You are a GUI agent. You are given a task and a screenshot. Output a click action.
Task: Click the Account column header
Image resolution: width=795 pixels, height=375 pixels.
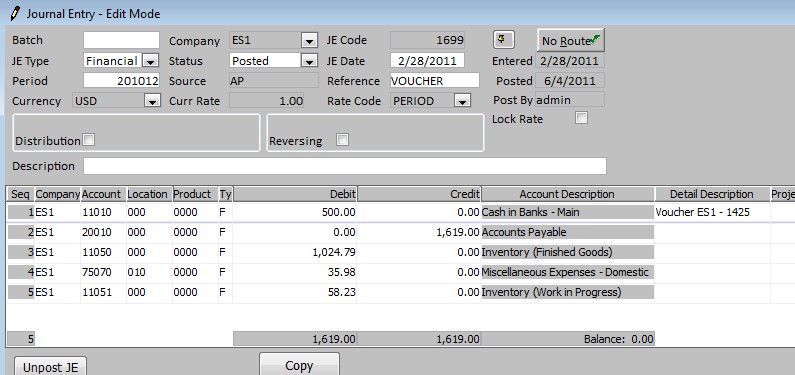coord(103,194)
